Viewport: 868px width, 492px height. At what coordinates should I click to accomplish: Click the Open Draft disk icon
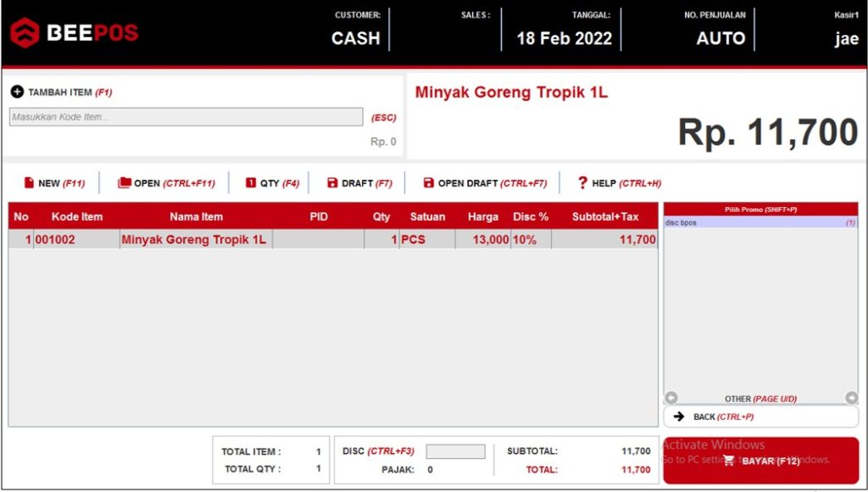click(x=428, y=183)
